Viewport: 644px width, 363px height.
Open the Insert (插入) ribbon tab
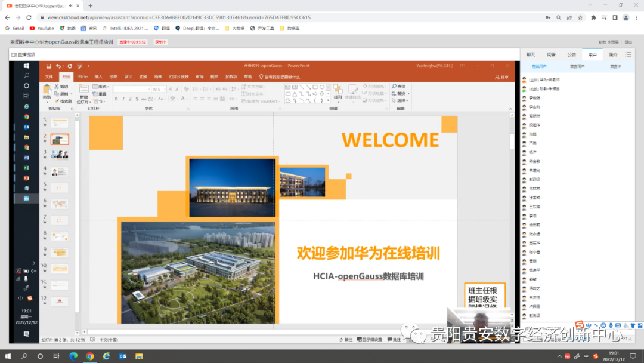coord(98,77)
